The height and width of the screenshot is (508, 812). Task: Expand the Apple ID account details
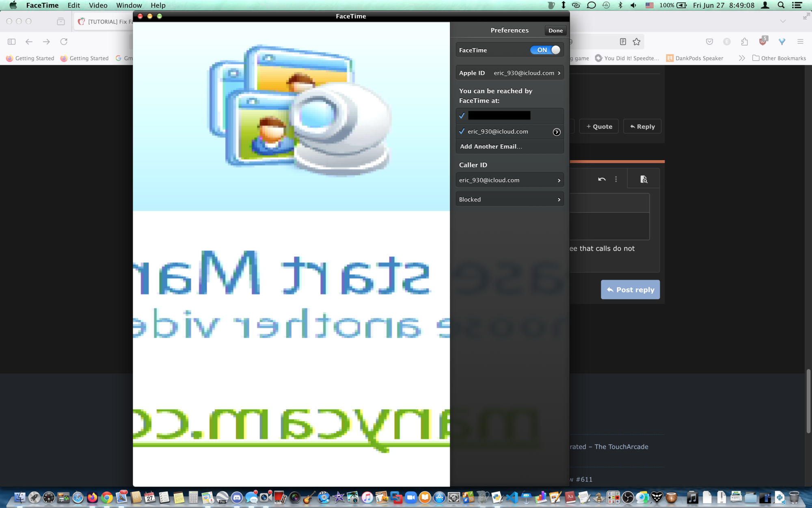click(x=510, y=73)
